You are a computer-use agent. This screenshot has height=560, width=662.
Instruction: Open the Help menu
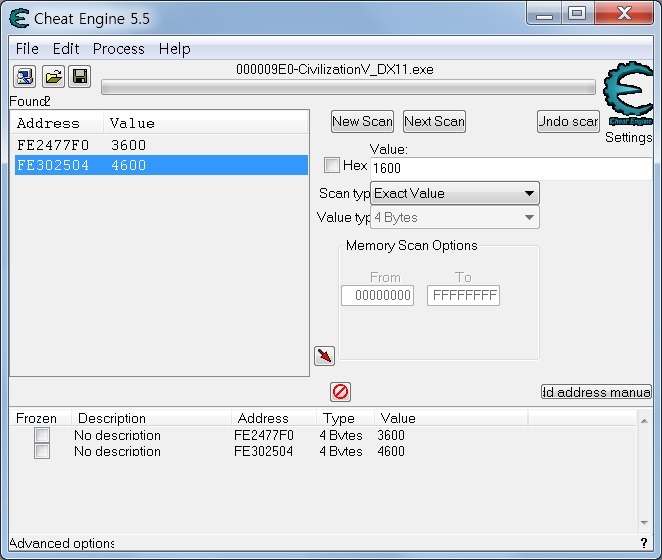[x=174, y=49]
